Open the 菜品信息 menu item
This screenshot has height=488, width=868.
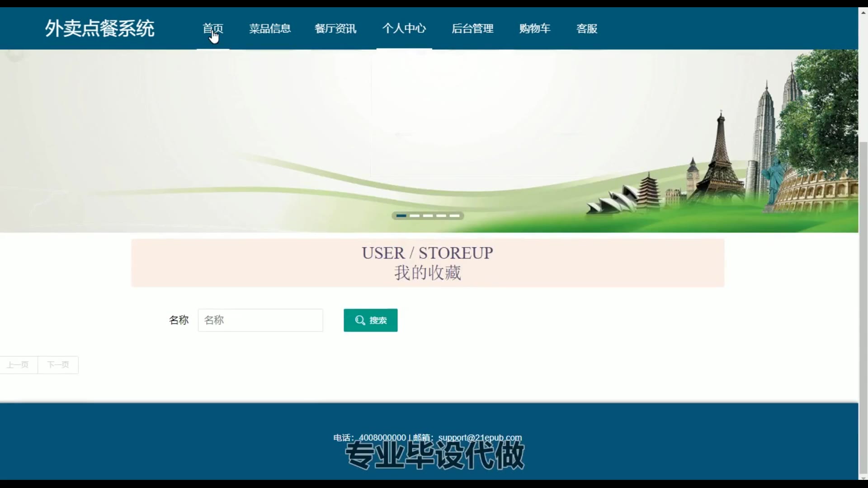tap(270, 28)
